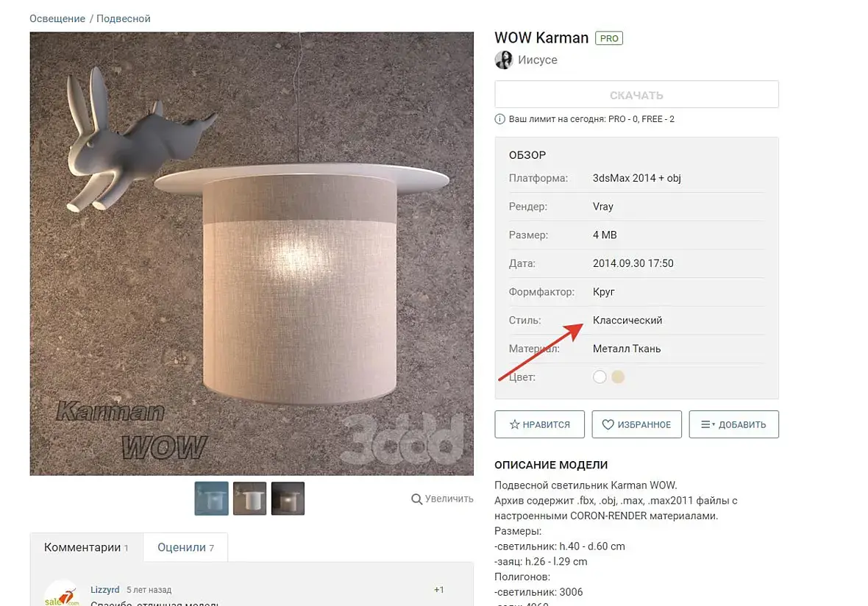The width and height of the screenshot is (868, 606).
Task: Click the Скачать download button
Action: tap(636, 95)
